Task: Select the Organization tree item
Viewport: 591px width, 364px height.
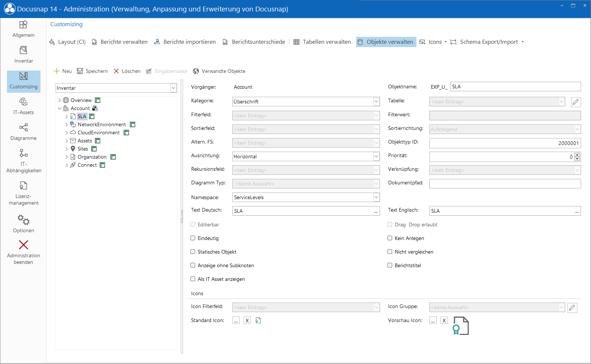Action: tap(92, 157)
